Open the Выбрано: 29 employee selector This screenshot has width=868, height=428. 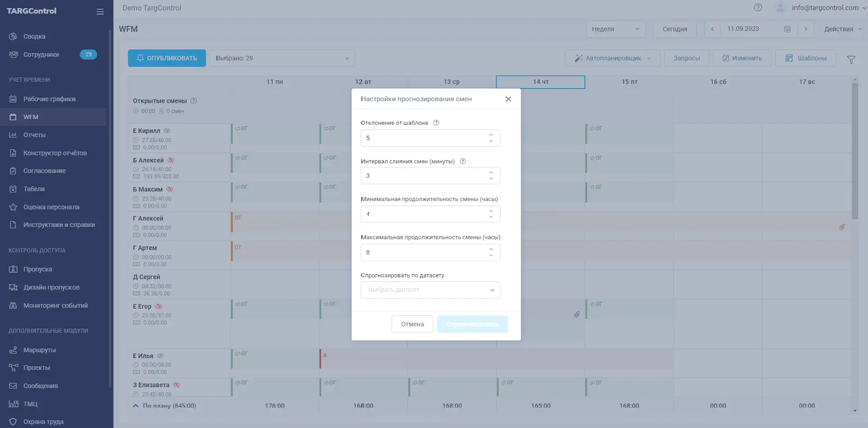pyautogui.click(x=283, y=58)
